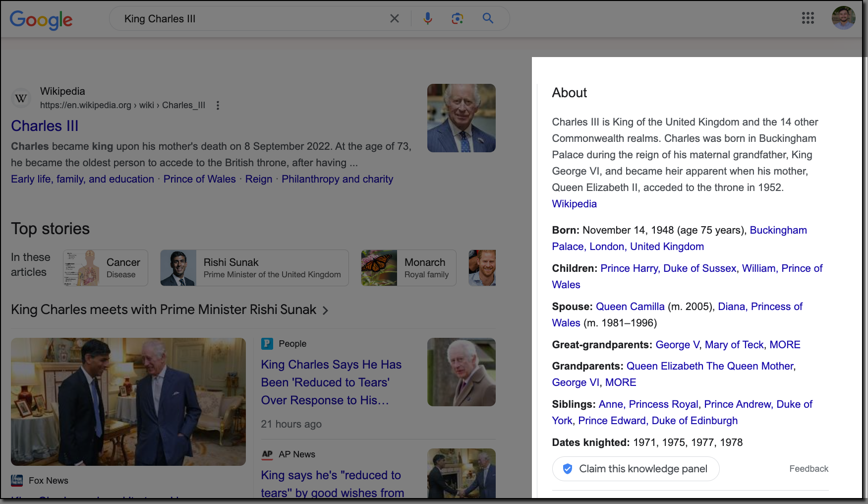This screenshot has height=504, width=868.
Task: Open Philanthropy and charity sitelink
Action: pos(337,179)
